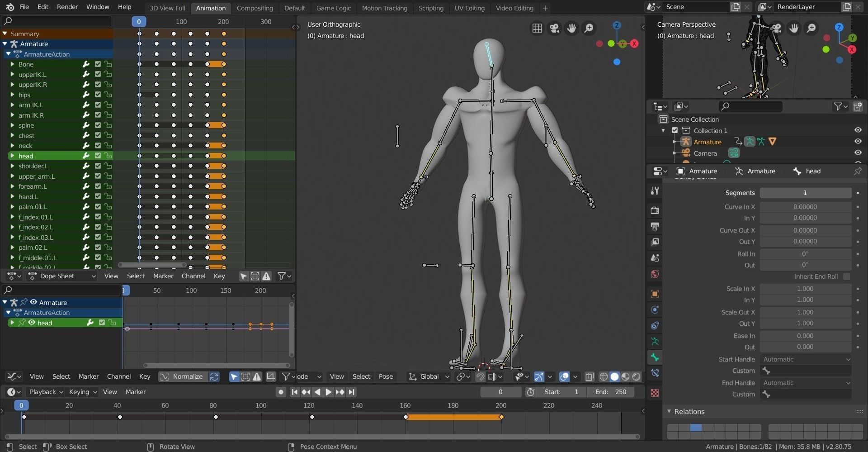The width and height of the screenshot is (868, 452).
Task: Hide the Camera via eye icon in outliner
Action: coord(858,152)
